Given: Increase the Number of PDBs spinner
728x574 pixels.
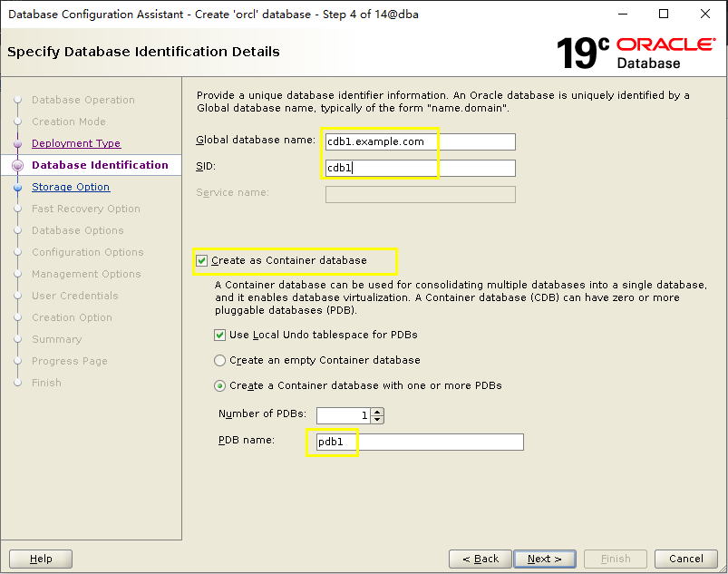Looking at the screenshot, I should [377, 412].
